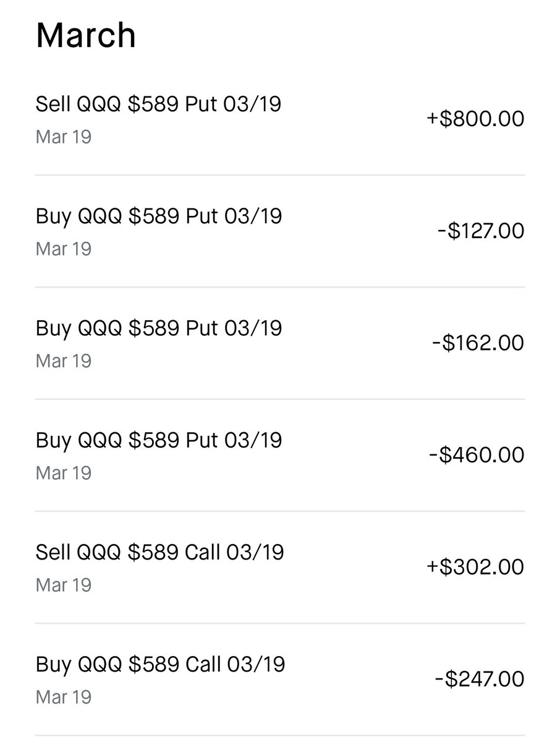This screenshot has width=560, height=742.
Task: Tap Mar 19 date under Sell Put
Action: (x=64, y=137)
